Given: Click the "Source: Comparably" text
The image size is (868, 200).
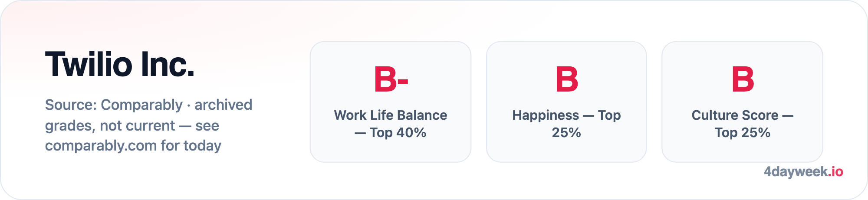Looking at the screenshot, I should tap(114, 105).
